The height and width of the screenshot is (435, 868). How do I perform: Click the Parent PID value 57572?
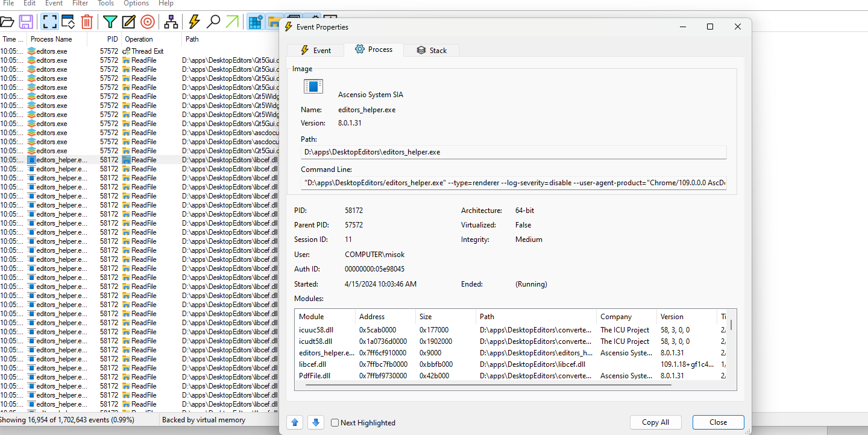354,225
